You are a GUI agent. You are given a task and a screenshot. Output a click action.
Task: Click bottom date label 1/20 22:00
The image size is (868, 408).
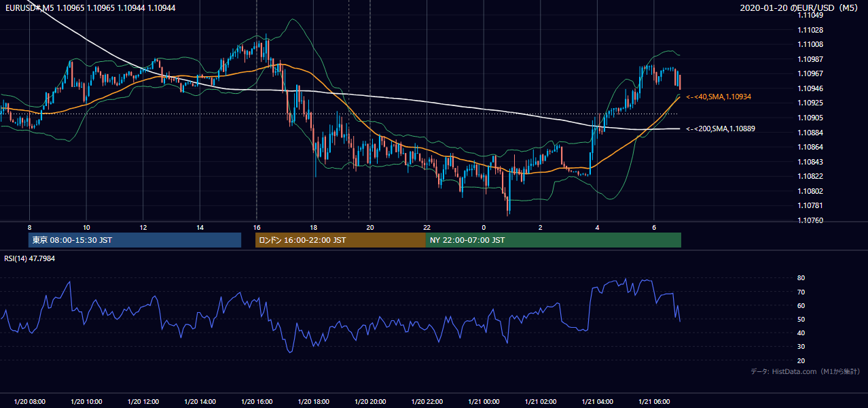(427, 402)
